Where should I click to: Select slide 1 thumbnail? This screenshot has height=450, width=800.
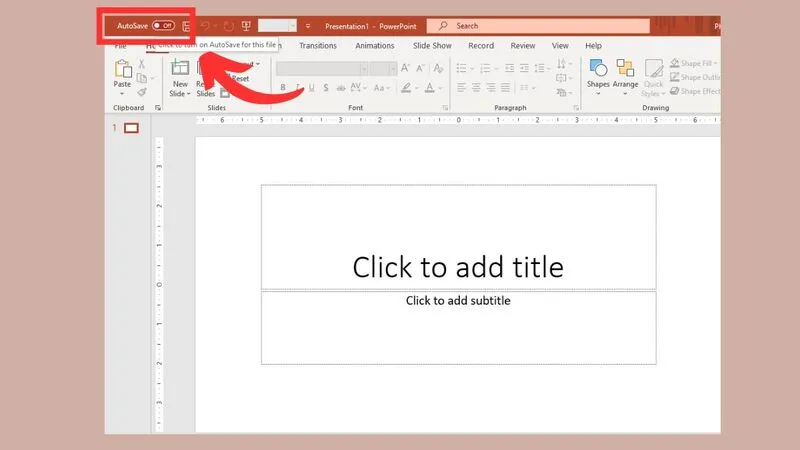click(132, 128)
